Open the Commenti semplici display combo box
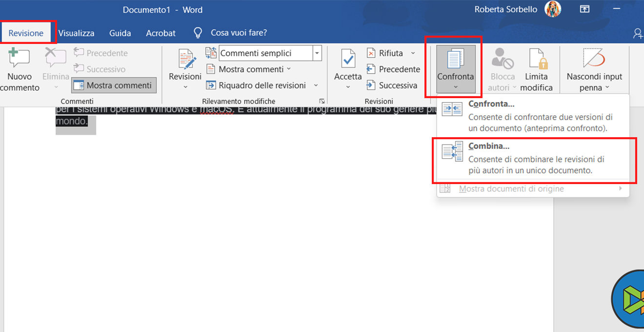644x332 pixels. [270, 53]
